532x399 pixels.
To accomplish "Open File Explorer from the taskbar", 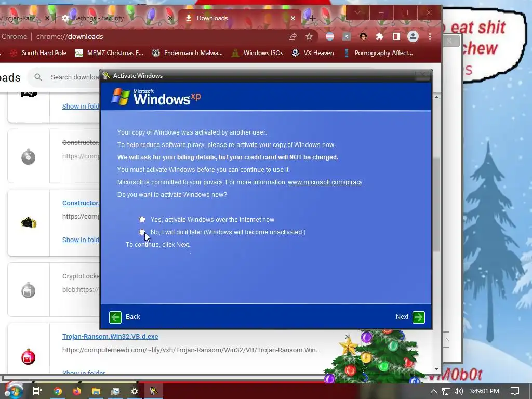I will [96, 391].
